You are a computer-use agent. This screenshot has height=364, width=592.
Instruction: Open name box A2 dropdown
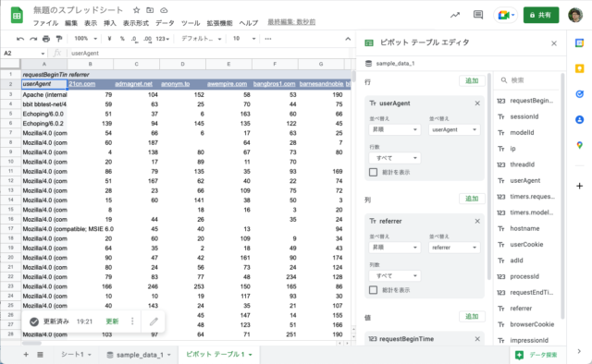click(43, 54)
